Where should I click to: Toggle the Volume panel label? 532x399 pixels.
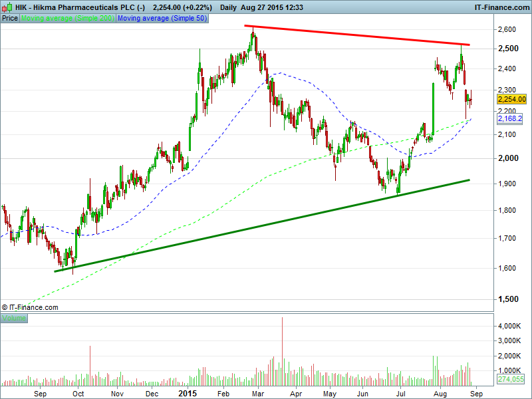14,319
